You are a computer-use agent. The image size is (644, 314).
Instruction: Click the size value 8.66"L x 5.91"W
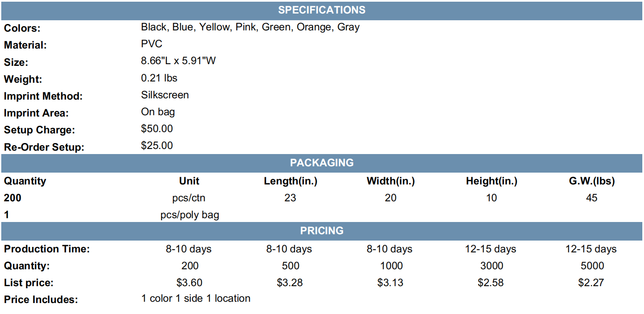tap(178, 61)
